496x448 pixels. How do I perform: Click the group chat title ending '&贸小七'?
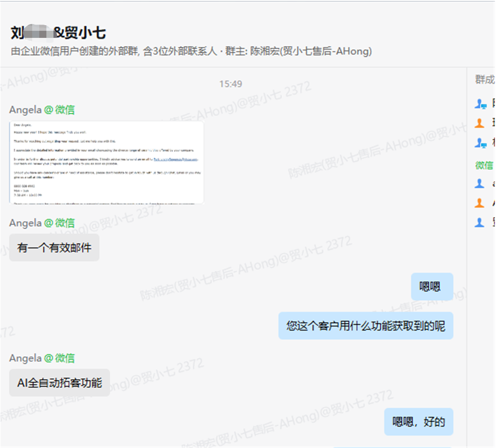[x=59, y=33]
